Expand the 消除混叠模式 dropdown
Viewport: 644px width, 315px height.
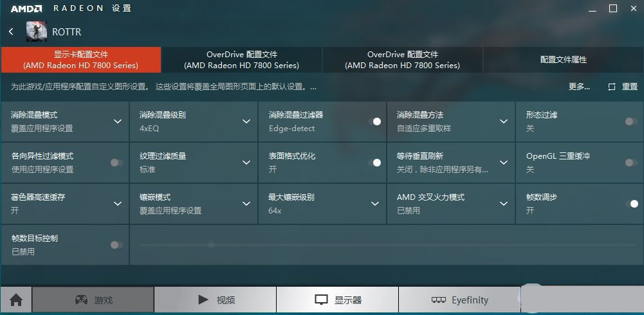pos(118,122)
